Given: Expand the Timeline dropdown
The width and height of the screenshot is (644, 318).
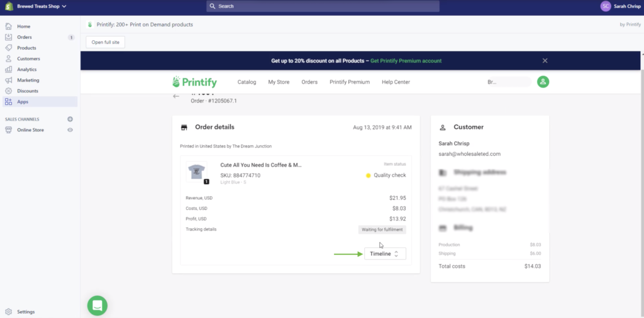Looking at the screenshot, I should (x=385, y=253).
